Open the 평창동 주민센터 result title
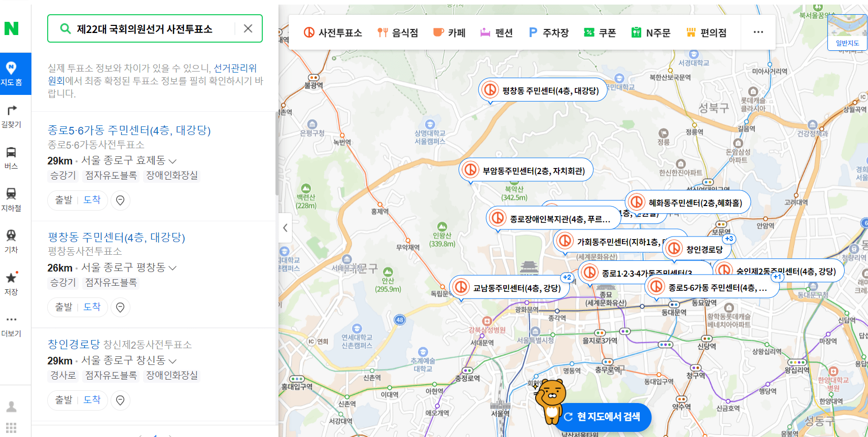The image size is (868, 437). pos(116,238)
